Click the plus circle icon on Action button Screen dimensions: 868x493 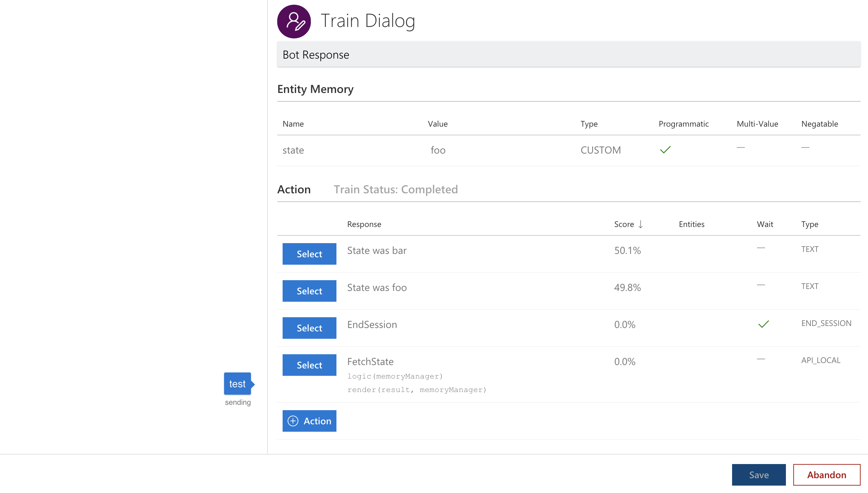(293, 421)
